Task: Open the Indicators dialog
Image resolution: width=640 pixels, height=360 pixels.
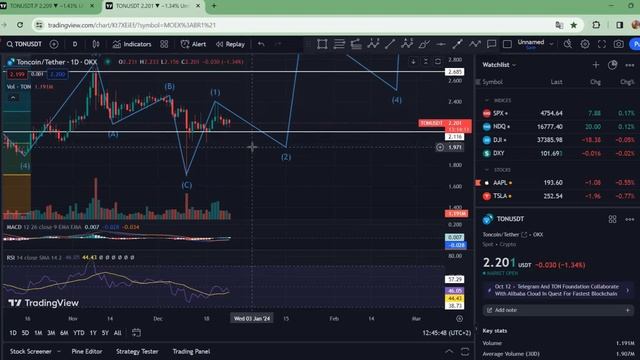Action: 132,44
